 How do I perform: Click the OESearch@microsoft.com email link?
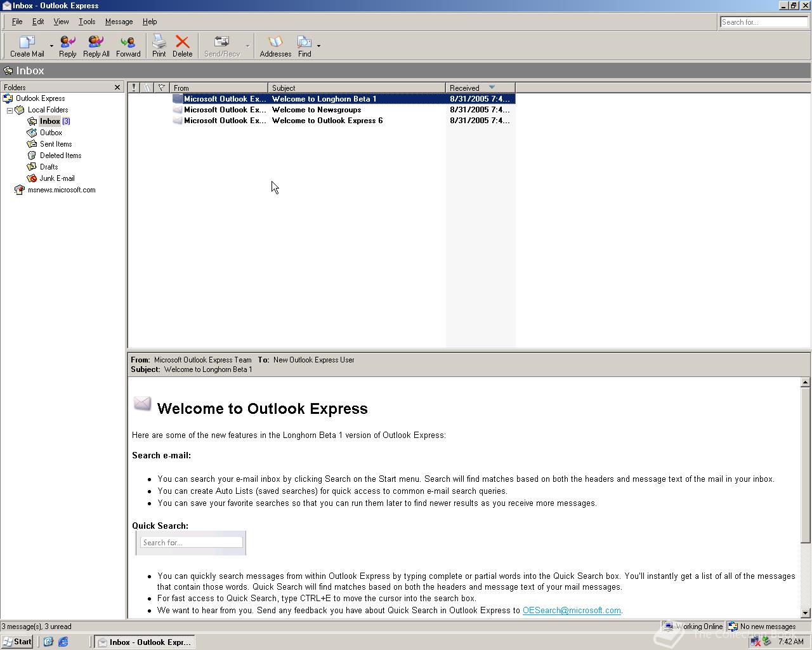pos(572,611)
